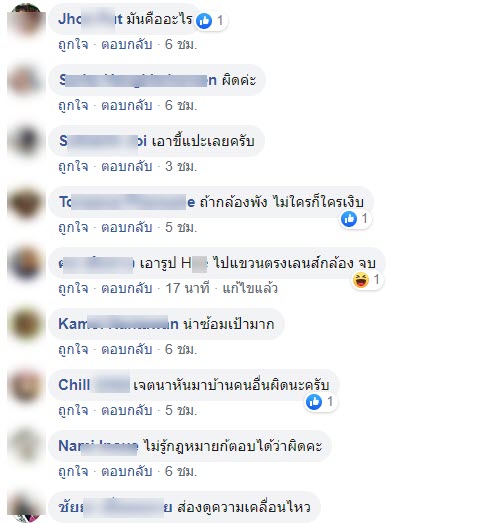Click like reaction icon on มันคืออะไร comment
The width and height of the screenshot is (497, 523).
click(204, 21)
